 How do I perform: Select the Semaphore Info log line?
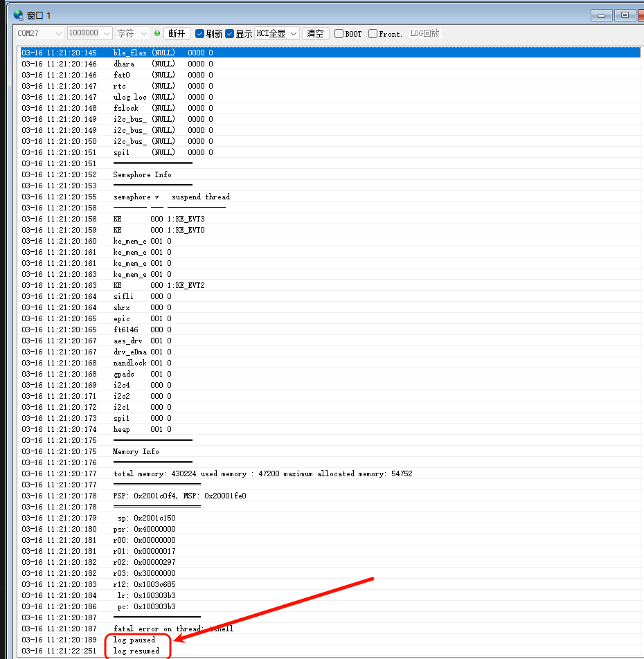[142, 174]
